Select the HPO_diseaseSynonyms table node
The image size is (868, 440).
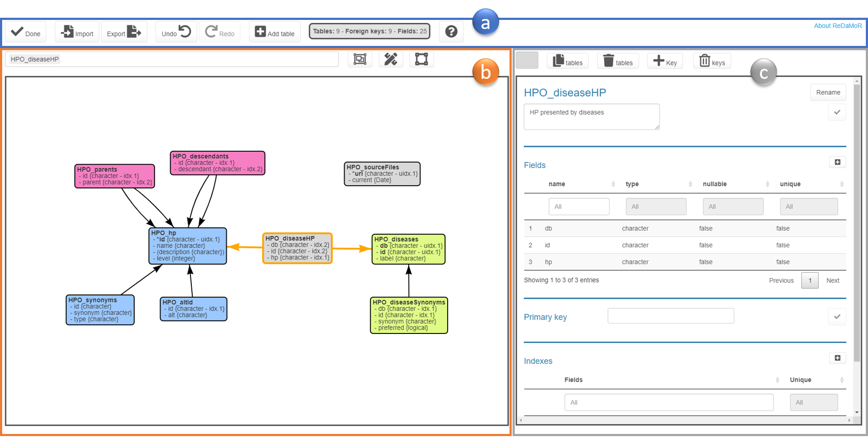click(409, 315)
